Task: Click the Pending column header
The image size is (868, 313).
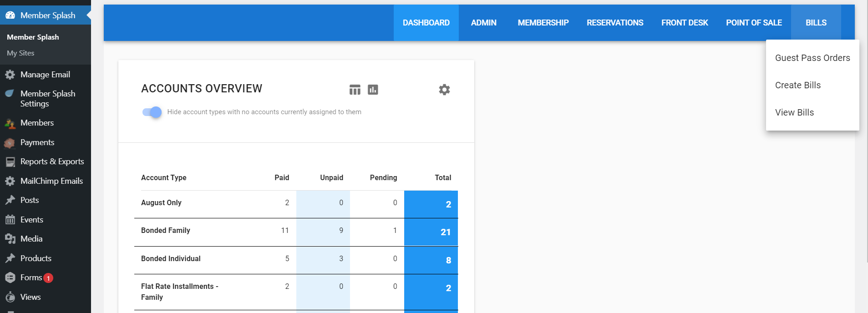Action: (383, 178)
